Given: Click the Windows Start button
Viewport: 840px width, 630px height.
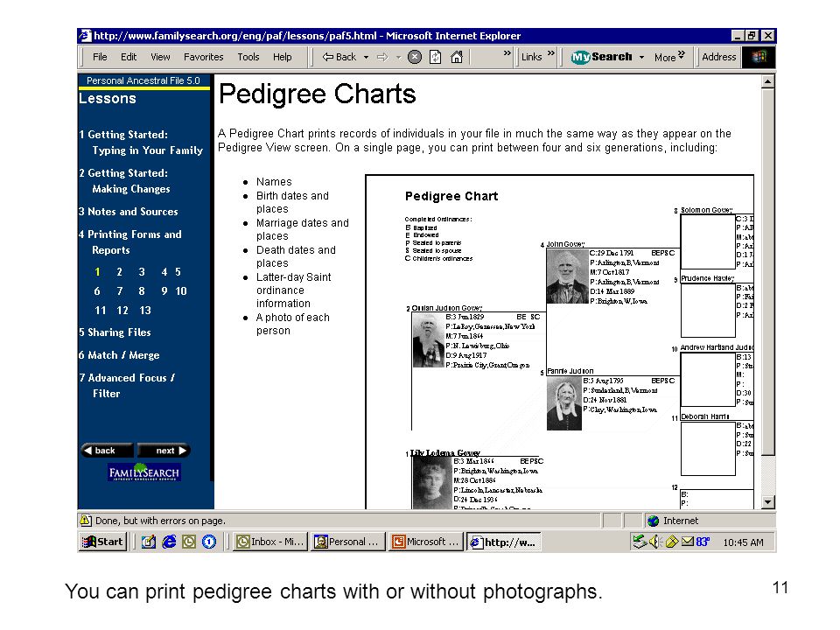Looking at the screenshot, I should (x=103, y=542).
